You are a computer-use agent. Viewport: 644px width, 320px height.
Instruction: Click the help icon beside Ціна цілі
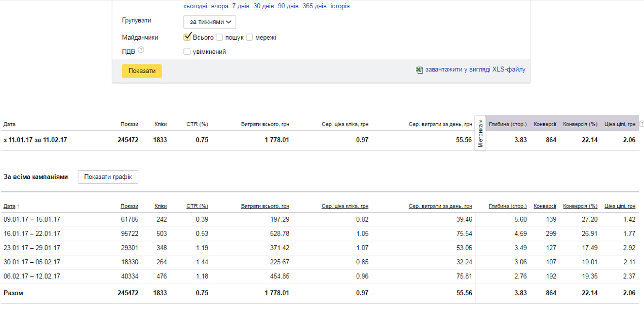[642, 124]
